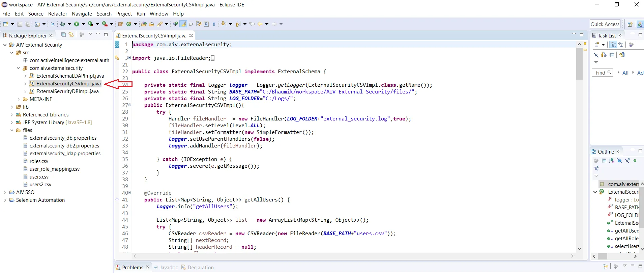Expand the AIV SSO project

pos(5,192)
